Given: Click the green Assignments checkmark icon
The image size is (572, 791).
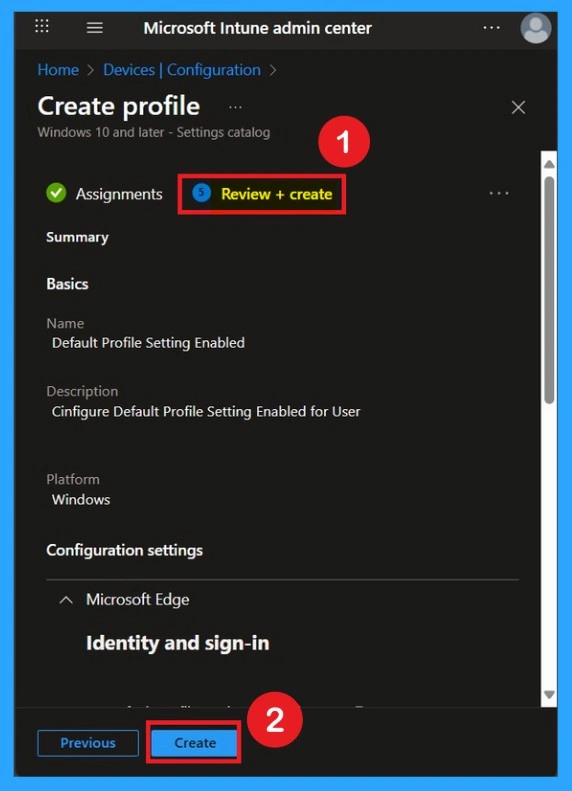Looking at the screenshot, I should [56, 193].
